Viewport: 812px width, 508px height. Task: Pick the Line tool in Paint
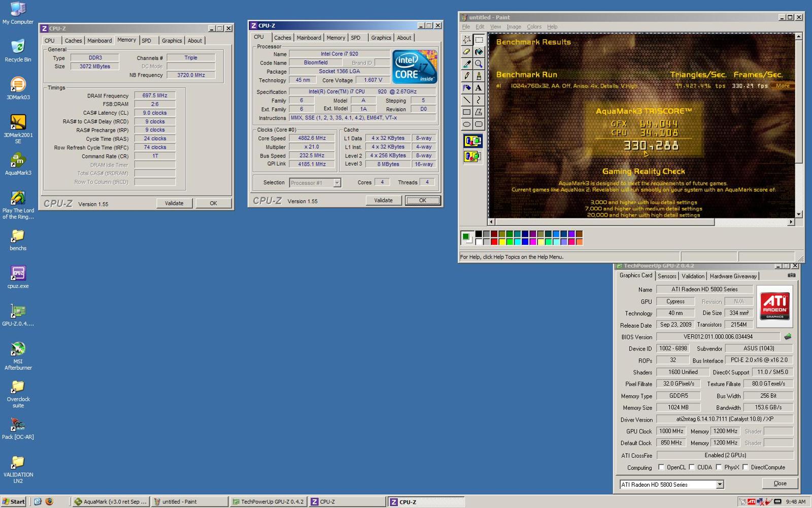coord(466,100)
